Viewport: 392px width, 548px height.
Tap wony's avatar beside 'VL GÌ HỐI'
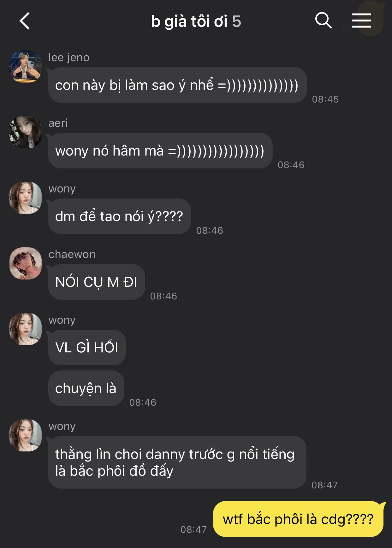click(26, 329)
